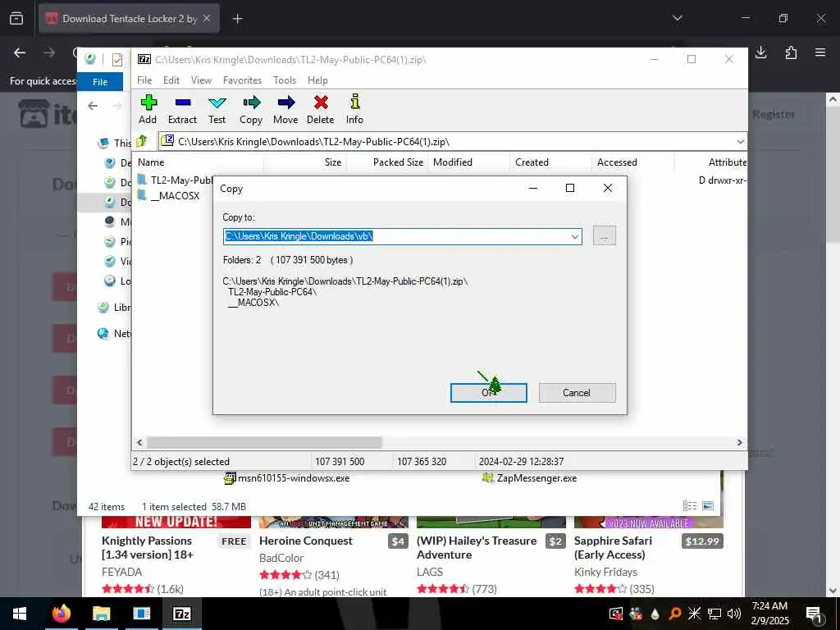The width and height of the screenshot is (840, 630).
Task: Open the Favorites menu
Action: (x=242, y=80)
